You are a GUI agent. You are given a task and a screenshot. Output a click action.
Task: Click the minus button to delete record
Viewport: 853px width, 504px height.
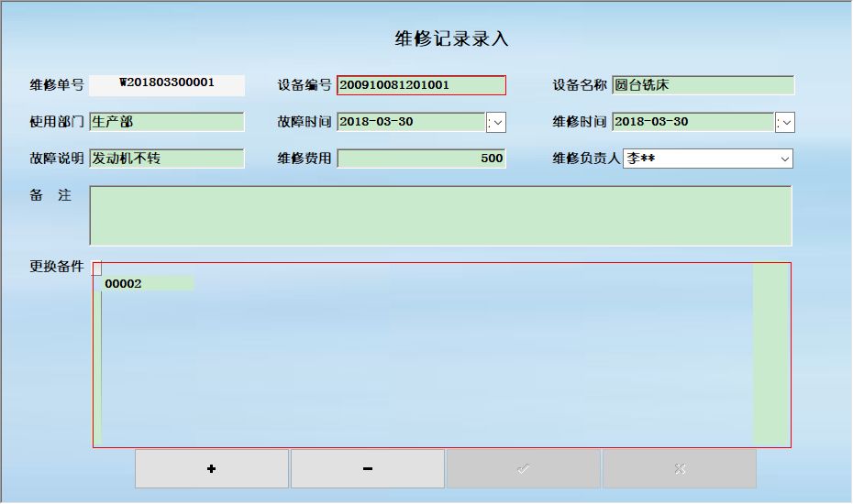[368, 469]
